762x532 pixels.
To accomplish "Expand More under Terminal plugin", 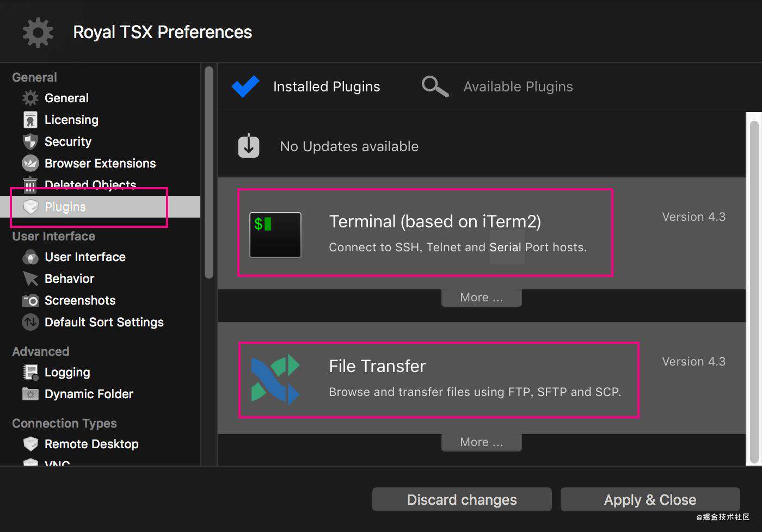I will tap(482, 298).
